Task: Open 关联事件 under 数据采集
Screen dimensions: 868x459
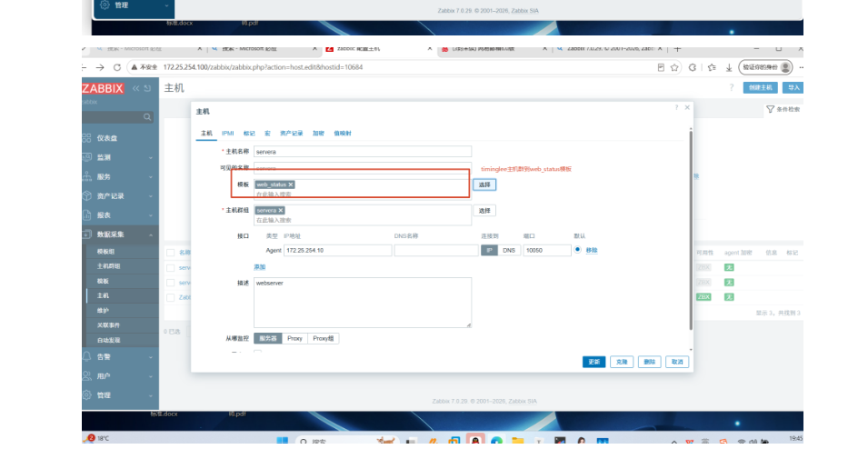Action: click(108, 325)
